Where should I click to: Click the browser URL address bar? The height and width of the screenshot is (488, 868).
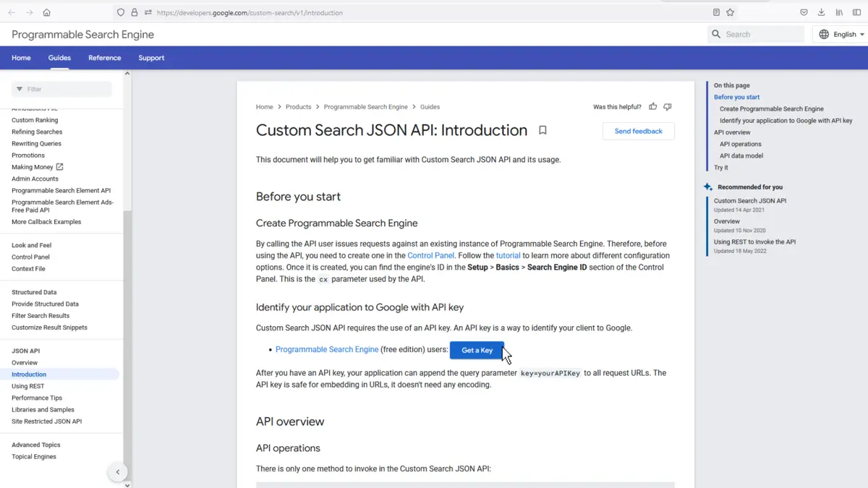click(x=427, y=12)
